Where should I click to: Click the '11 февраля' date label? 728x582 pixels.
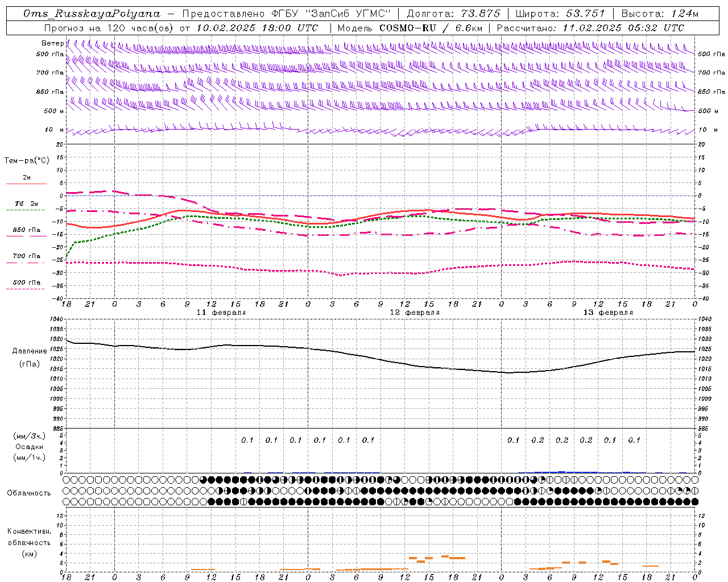point(221,313)
